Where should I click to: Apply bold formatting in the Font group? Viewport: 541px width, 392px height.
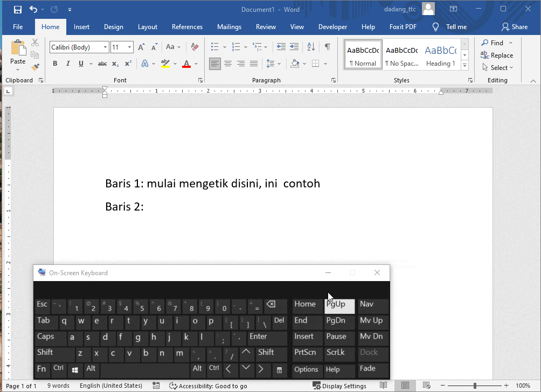coord(54,63)
